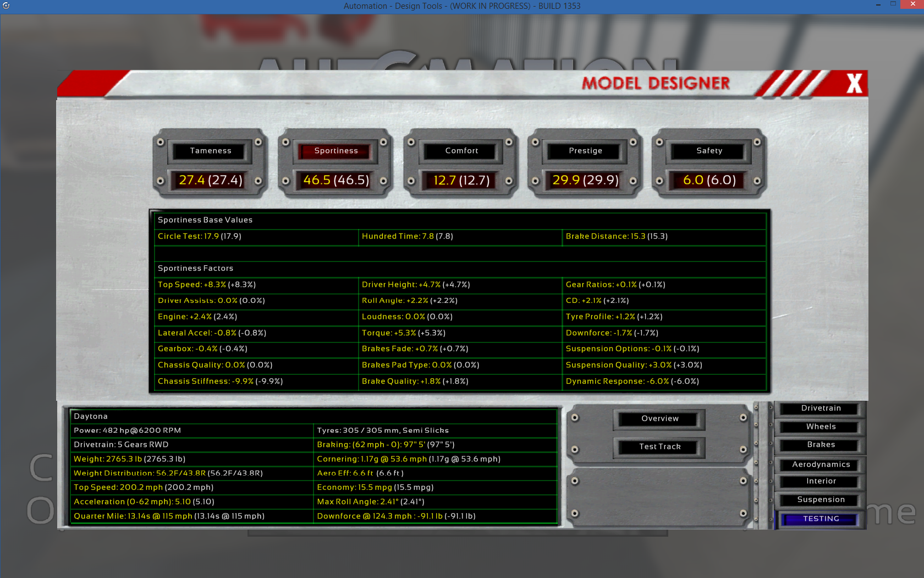This screenshot has width=924, height=578.
Task: Select the Sportiness stat panel
Action: (336, 151)
